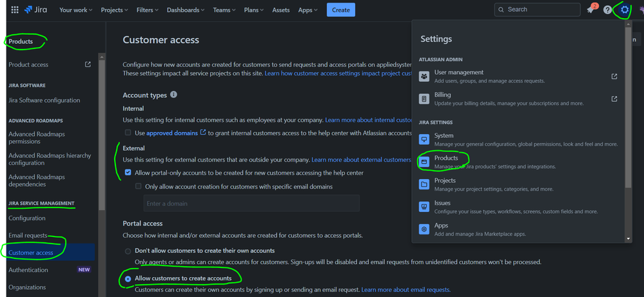The height and width of the screenshot is (297, 644).
Task: Click Settings panel scroll down arrow
Action: [628, 238]
